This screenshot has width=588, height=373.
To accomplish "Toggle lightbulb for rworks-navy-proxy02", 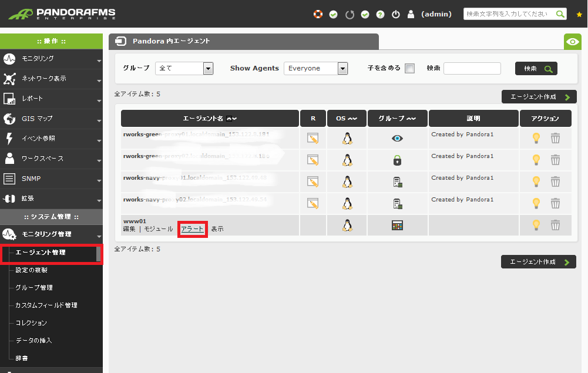I will pyautogui.click(x=536, y=204).
